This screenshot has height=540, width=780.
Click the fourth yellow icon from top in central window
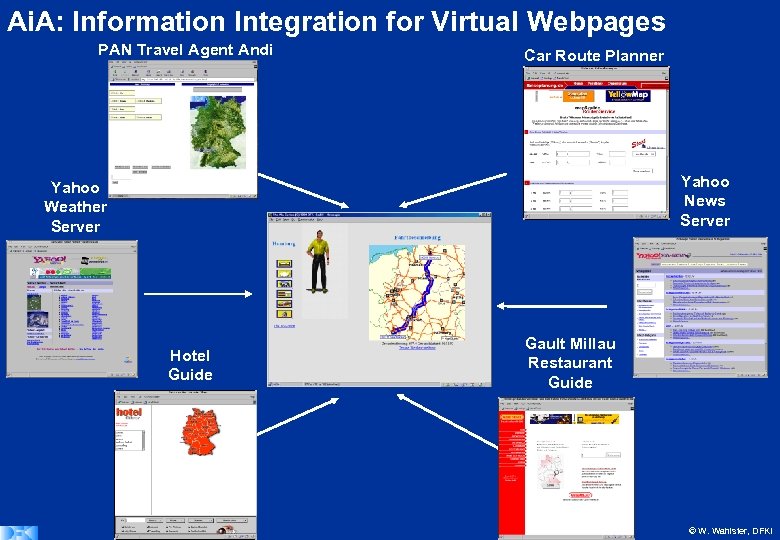[284, 294]
